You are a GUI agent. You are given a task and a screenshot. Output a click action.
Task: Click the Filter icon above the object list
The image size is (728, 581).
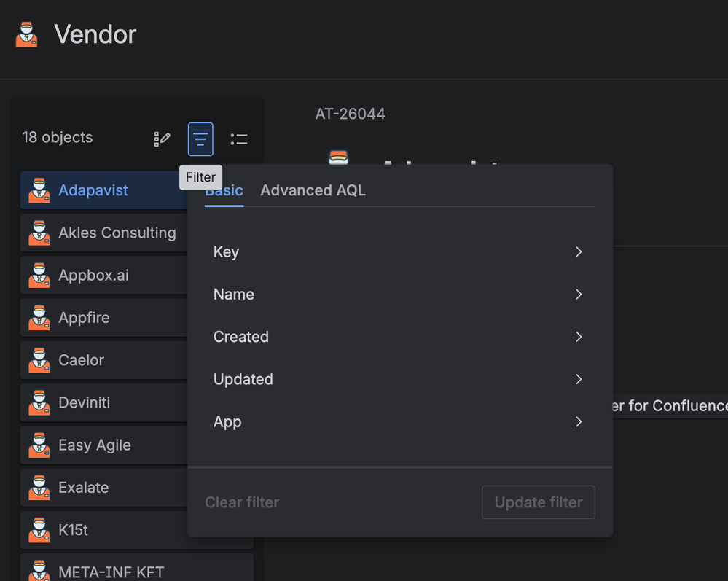[x=200, y=139]
